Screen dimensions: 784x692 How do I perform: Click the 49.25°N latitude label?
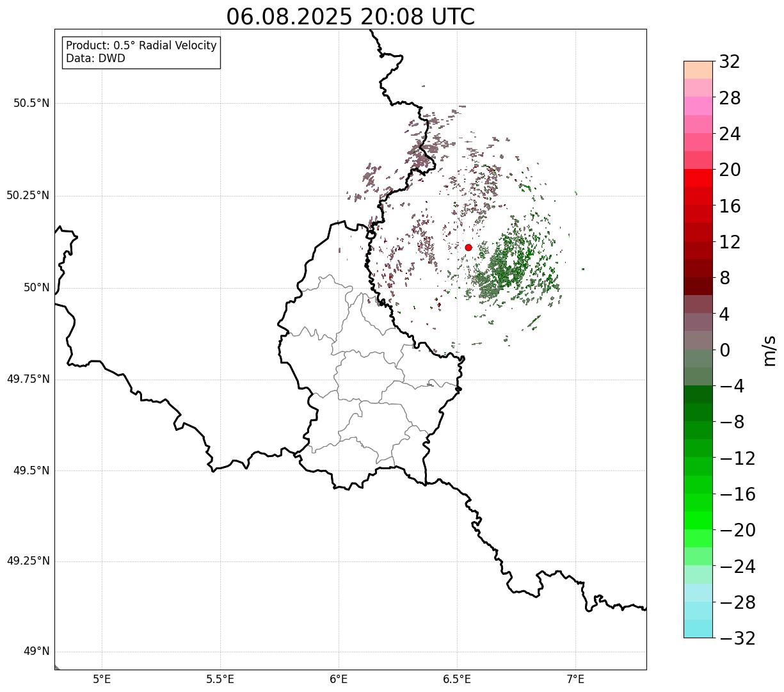(x=28, y=561)
